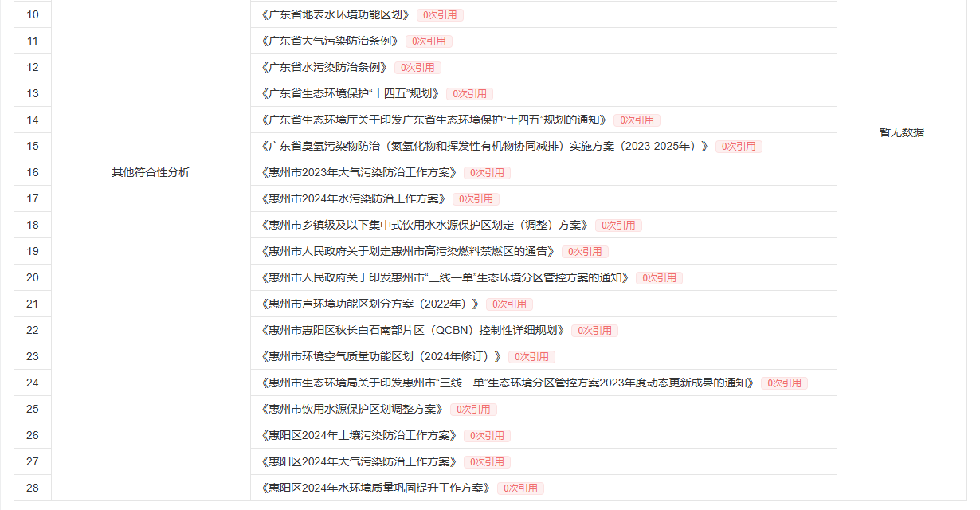Click 0次引用 tag in row 14

(x=637, y=120)
